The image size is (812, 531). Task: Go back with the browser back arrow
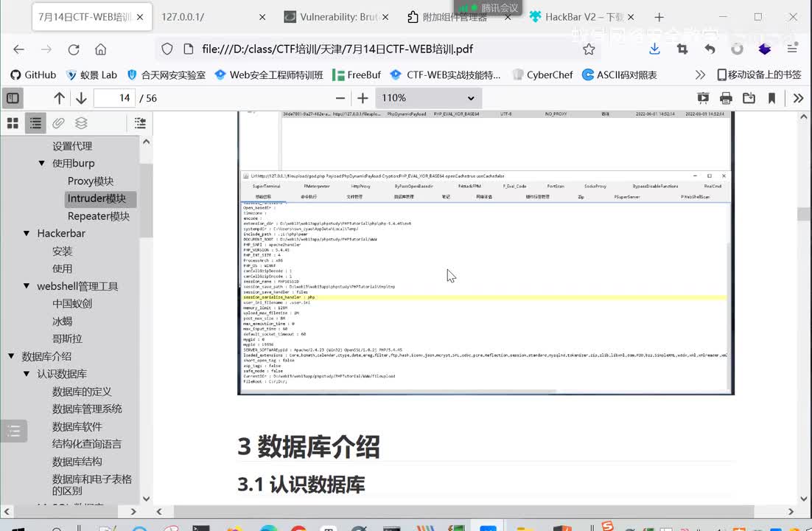click(x=18, y=49)
